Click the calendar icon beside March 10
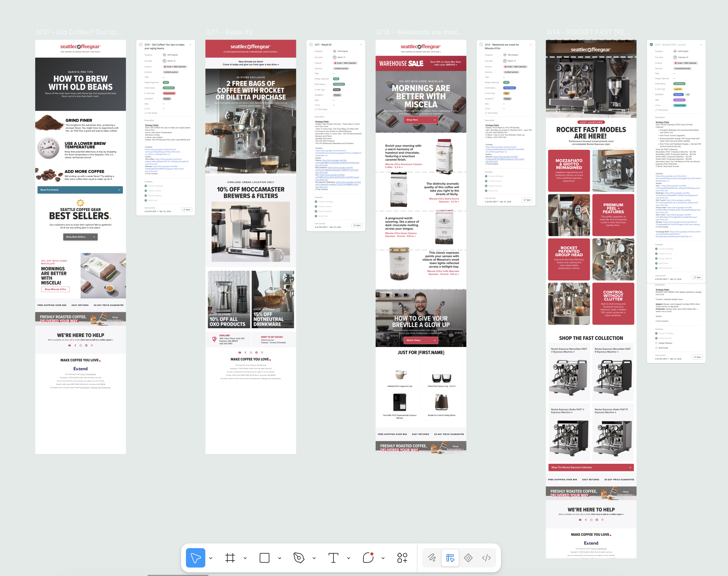Image resolution: width=728 pixels, height=576 pixels. tap(164, 61)
